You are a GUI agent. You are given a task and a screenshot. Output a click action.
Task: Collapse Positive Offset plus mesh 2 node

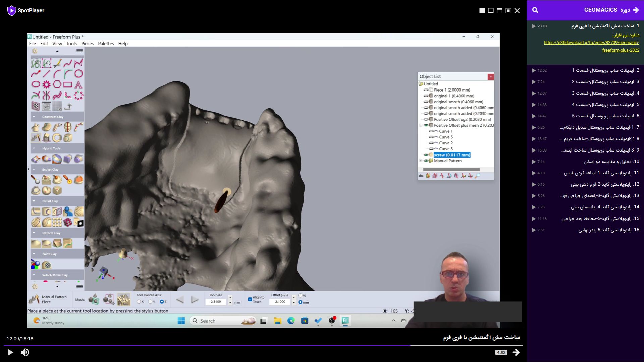[421, 125]
